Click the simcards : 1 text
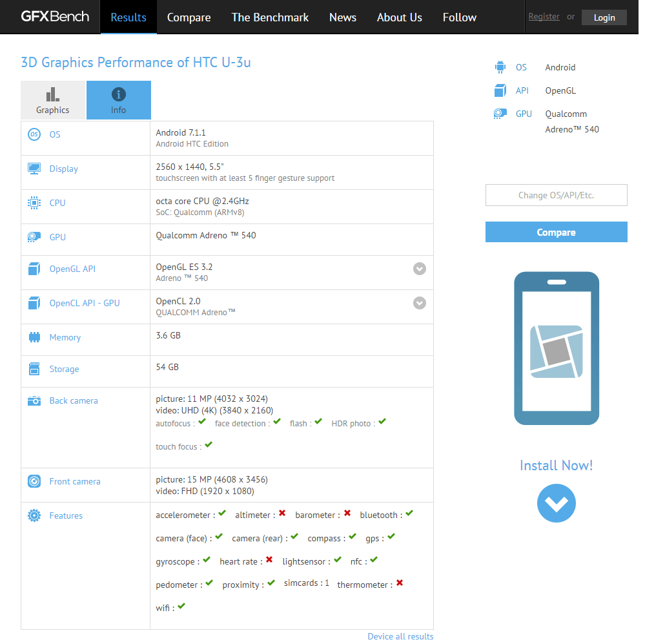 306,583
